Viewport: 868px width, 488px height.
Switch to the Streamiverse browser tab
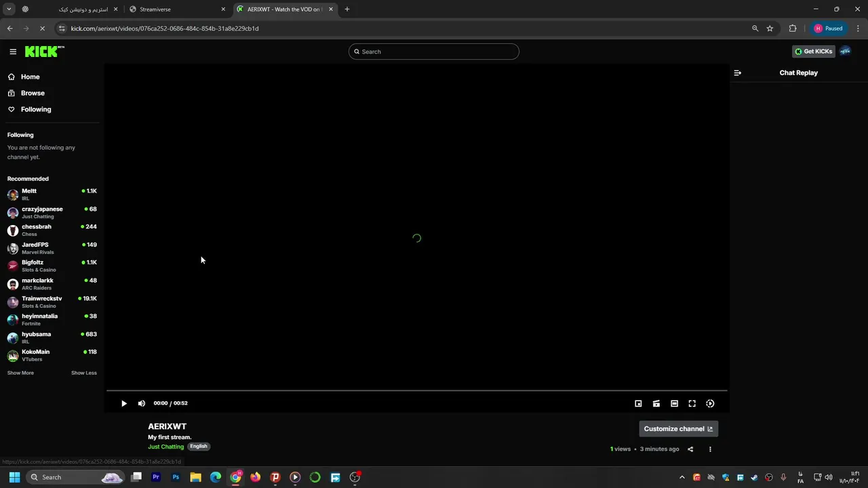(x=178, y=9)
